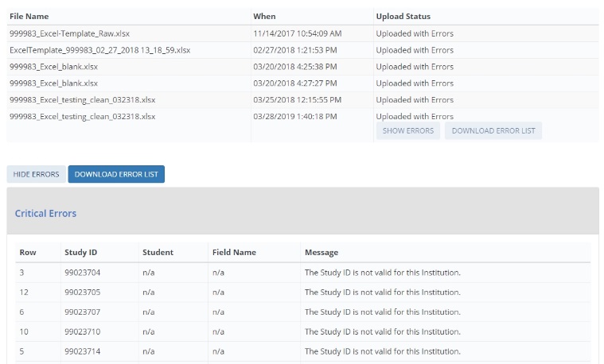Select the ExcelTemplate_999983_02_27_2018 file entry
Screen dimensions: 604x364
tap(99, 50)
